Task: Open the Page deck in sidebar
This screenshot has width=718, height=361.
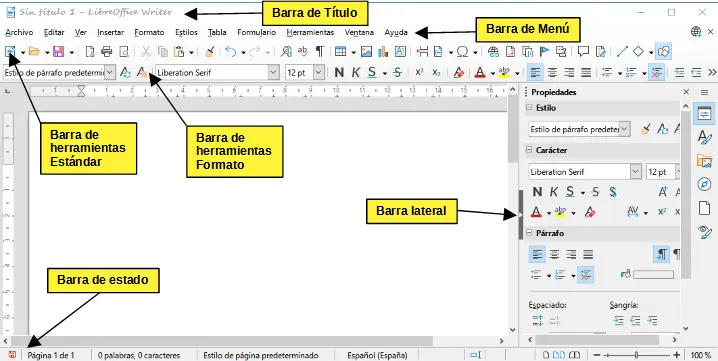Action: [x=704, y=208]
